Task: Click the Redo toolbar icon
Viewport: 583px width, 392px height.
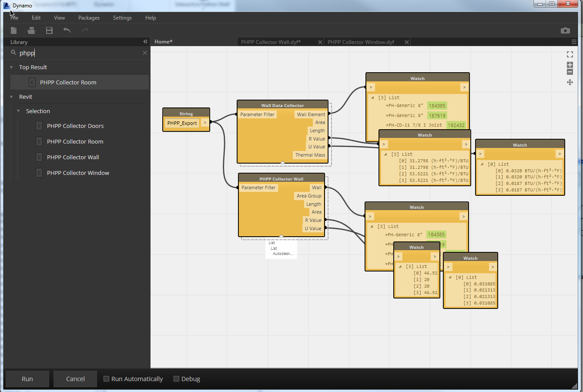Action: click(85, 30)
